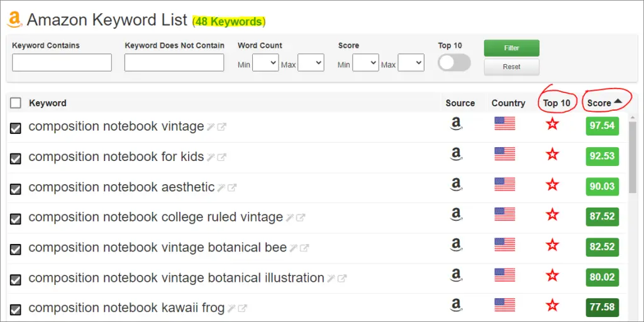Viewport: 644px width, 322px height.
Task: Click Amazon source icon in "kawaii frog" row
Action: click(x=456, y=306)
